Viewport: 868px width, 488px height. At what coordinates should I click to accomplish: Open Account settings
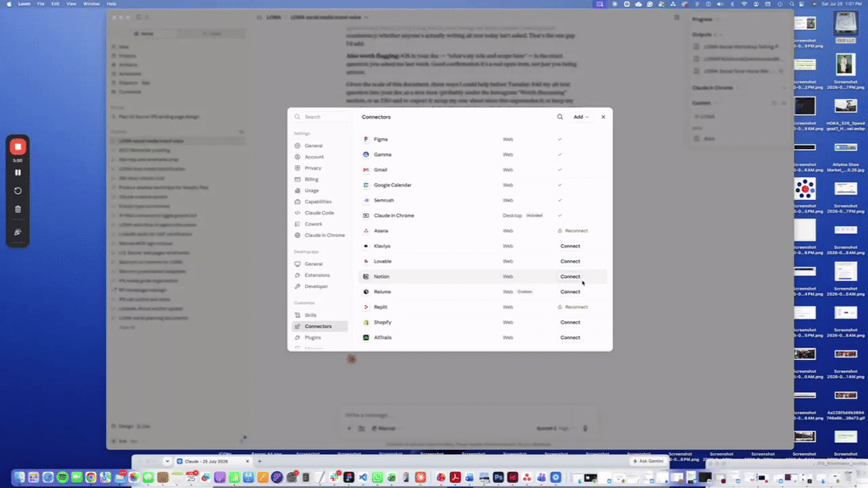(x=314, y=157)
